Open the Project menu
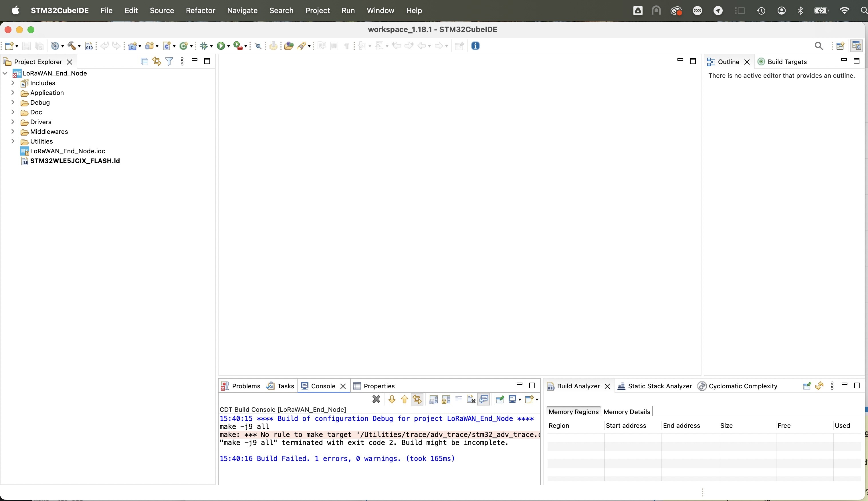Image resolution: width=868 pixels, height=501 pixels. click(317, 11)
